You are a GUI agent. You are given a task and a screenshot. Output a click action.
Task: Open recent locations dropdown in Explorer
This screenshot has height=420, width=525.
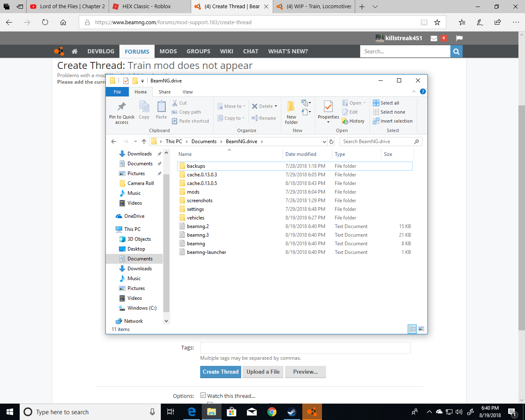point(135,142)
